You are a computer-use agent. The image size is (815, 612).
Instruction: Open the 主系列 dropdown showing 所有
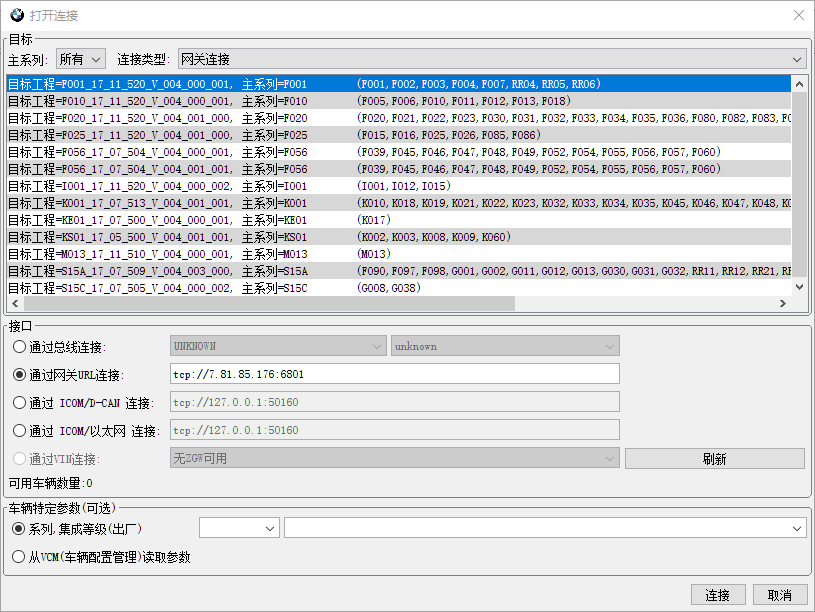point(81,59)
